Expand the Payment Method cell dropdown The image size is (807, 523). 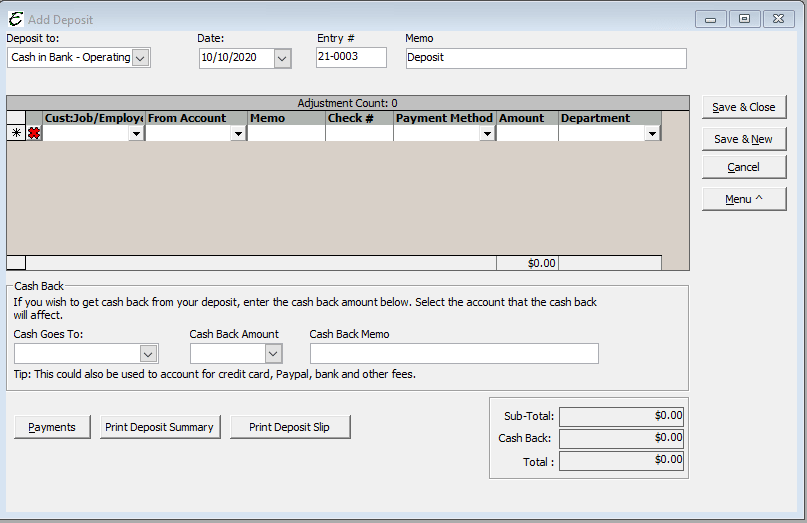coord(487,134)
